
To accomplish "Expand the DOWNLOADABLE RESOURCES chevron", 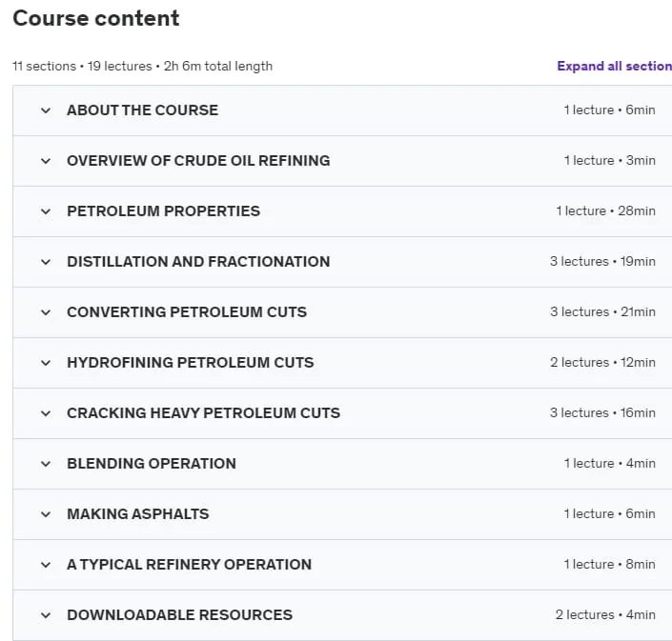I will pyautogui.click(x=46, y=615).
